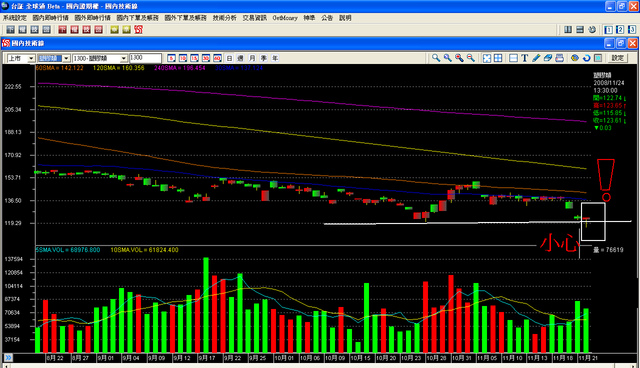Viewport: 640px width, 368px height.
Task: Open the highlighted category dropdown arrow
Action: click(66, 58)
